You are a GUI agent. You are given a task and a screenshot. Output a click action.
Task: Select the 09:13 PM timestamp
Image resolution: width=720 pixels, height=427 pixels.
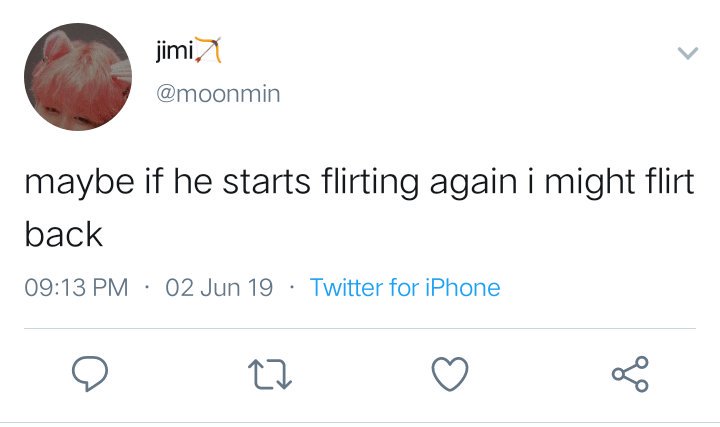(x=76, y=288)
